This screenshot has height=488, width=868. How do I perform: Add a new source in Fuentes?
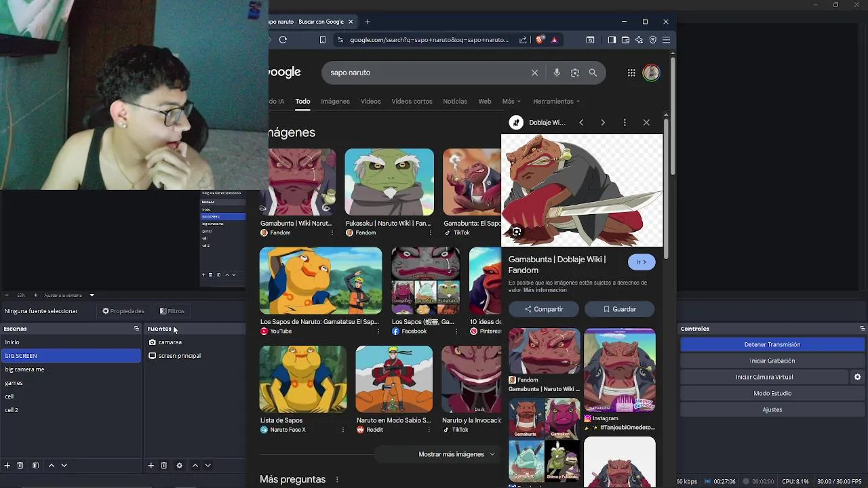(151, 466)
